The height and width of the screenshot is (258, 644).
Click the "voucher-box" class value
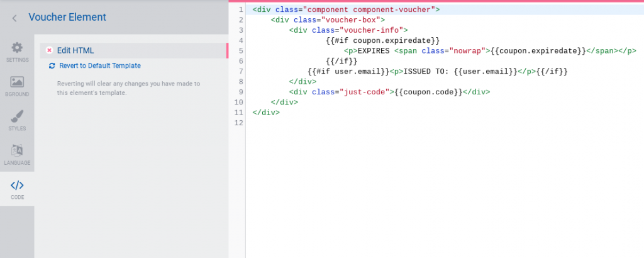pos(351,20)
